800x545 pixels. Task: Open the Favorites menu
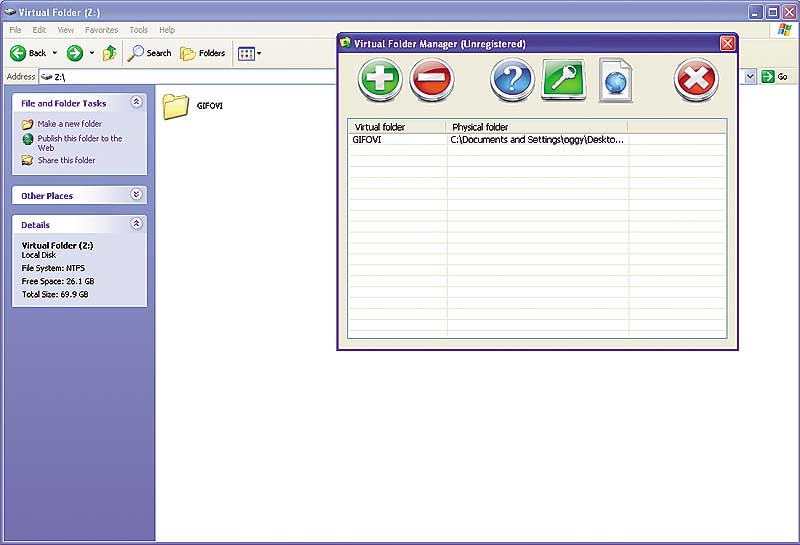tap(101, 30)
